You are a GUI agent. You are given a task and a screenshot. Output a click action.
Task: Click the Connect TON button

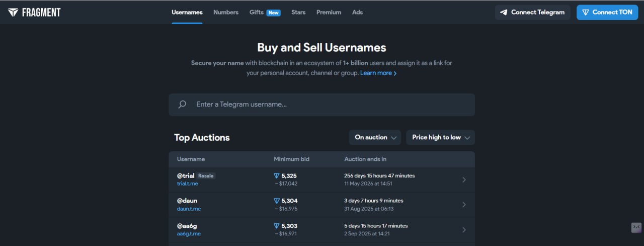coord(607,12)
